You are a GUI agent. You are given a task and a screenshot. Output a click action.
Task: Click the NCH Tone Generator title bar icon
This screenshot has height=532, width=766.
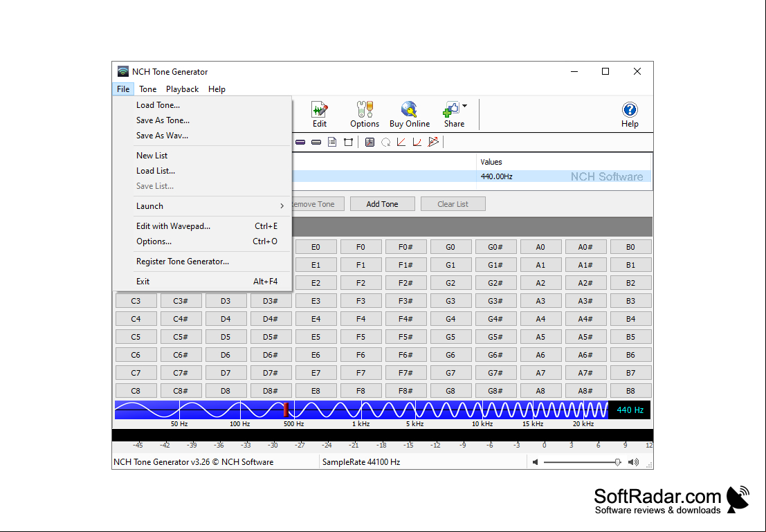123,72
